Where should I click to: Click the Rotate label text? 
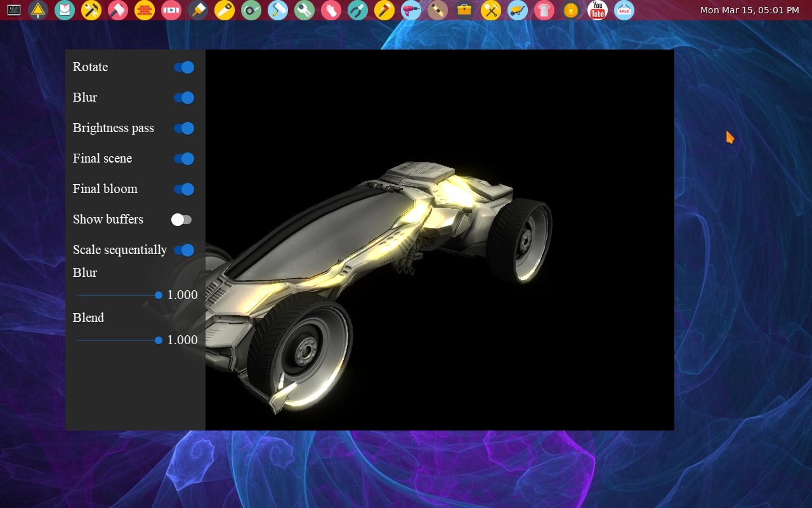(90, 67)
